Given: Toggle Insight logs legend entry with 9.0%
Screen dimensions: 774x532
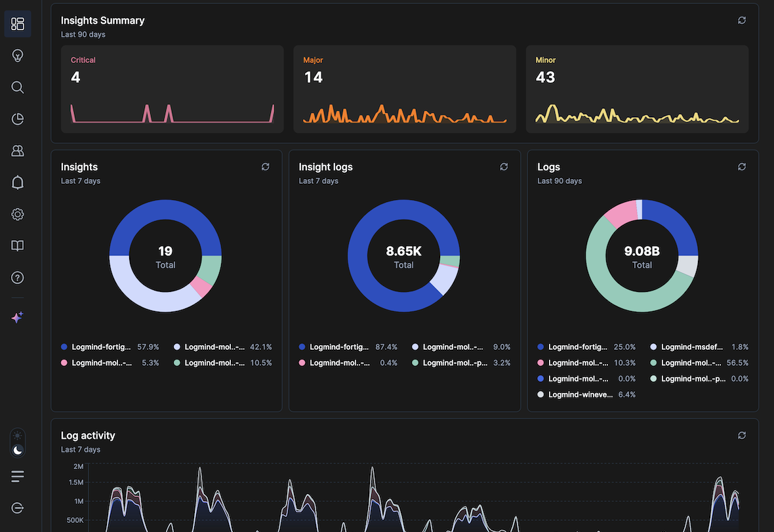Looking at the screenshot, I should 461,347.
